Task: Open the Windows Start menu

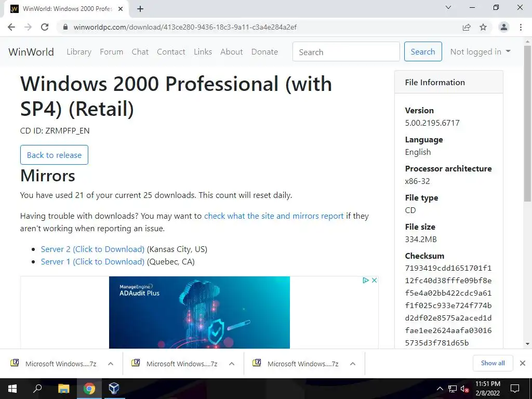Action: coord(12,389)
